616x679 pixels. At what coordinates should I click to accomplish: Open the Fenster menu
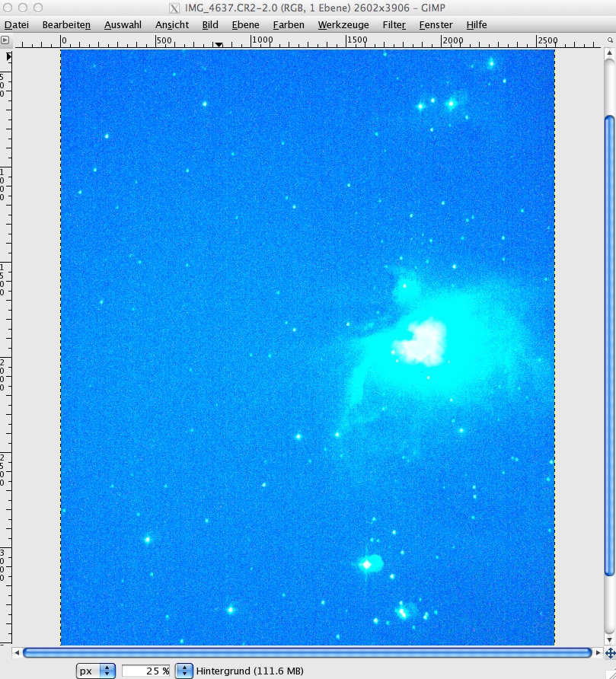(436, 24)
